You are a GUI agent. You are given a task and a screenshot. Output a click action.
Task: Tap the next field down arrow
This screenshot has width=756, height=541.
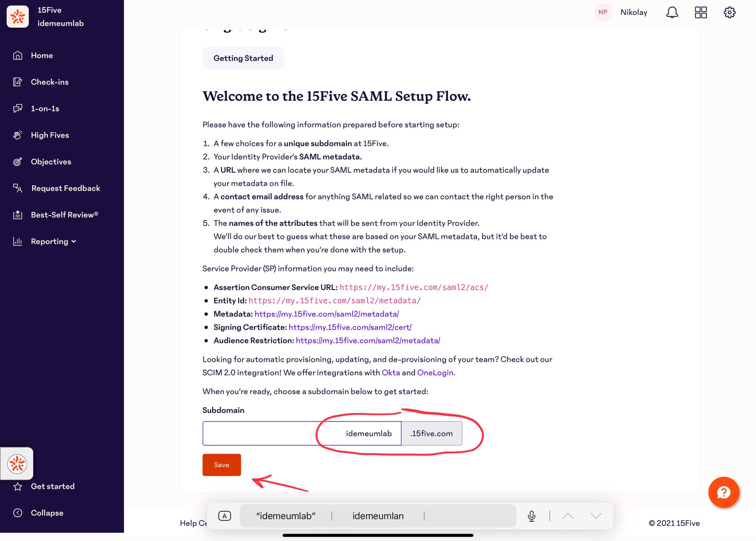click(596, 516)
